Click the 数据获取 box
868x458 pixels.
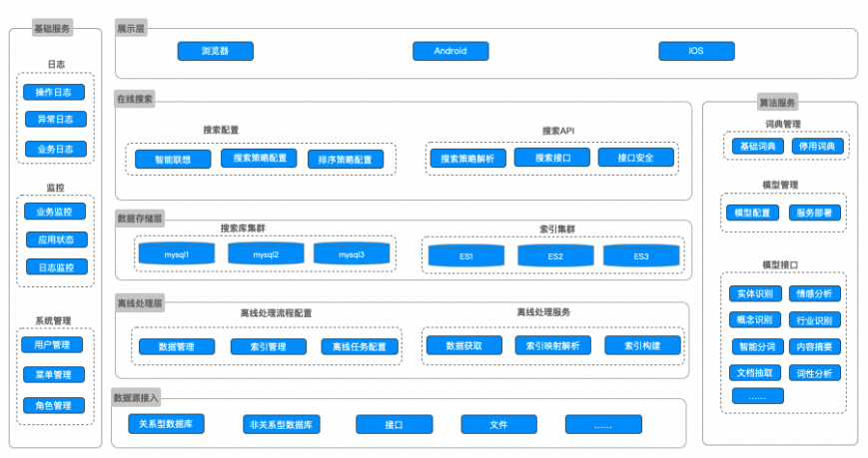(x=464, y=345)
